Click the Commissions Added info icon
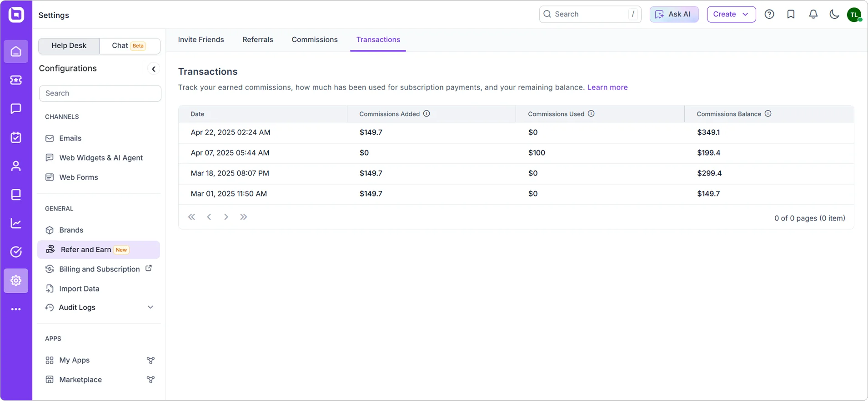The image size is (868, 401). pos(426,114)
